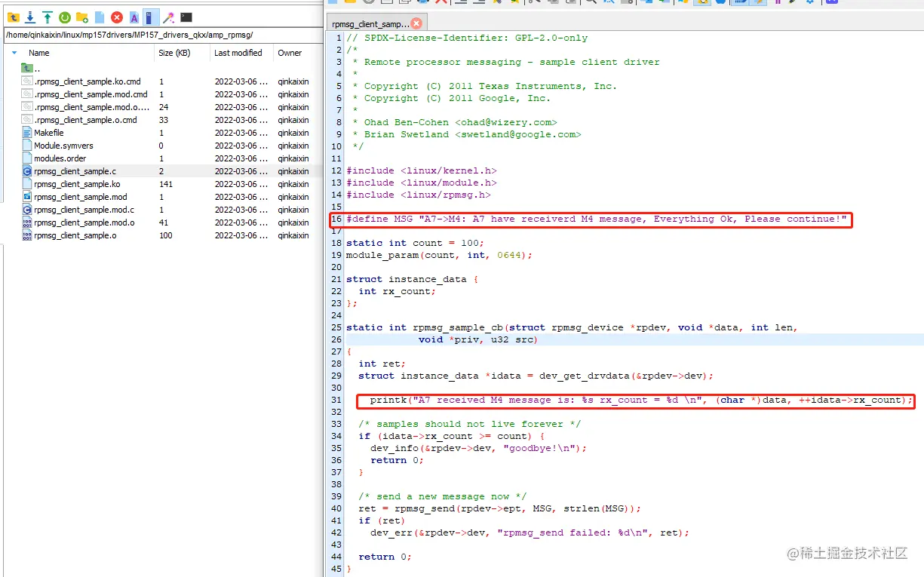The width and height of the screenshot is (924, 577).
Task: Go to parent directory via the folder-arrow icon
Action: 13,17
